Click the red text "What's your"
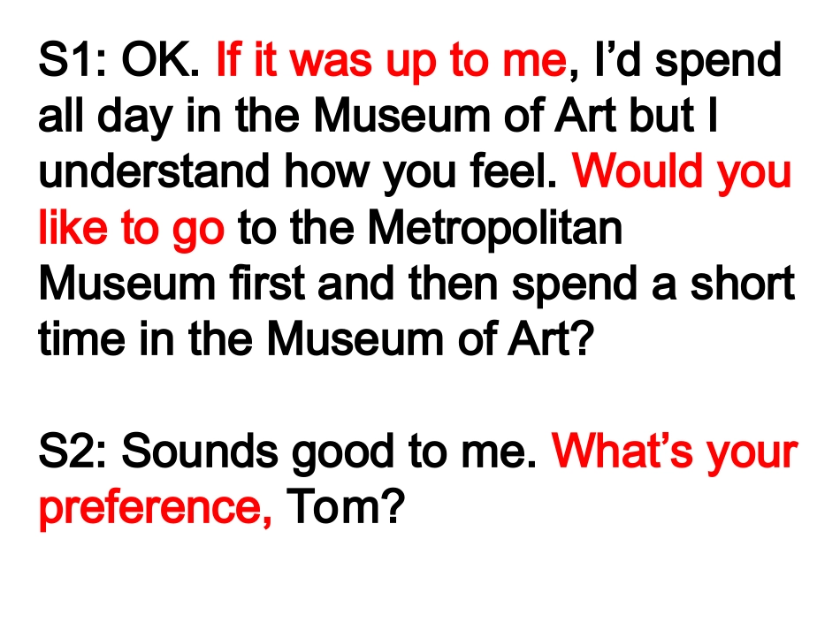Image resolution: width=840 pixels, height=630 pixels. point(675,453)
